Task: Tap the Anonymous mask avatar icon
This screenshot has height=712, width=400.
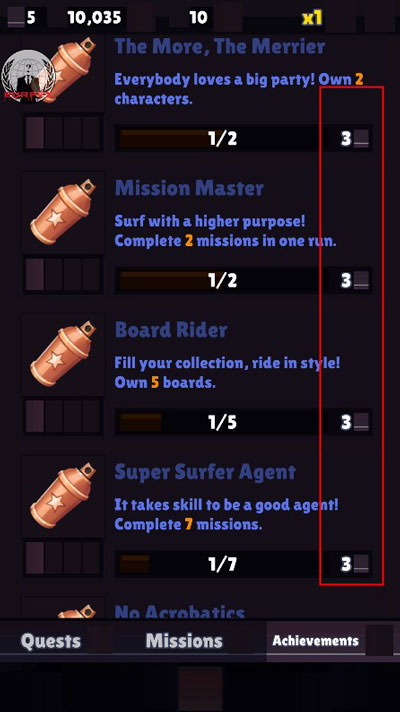Action: pyautogui.click(x=28, y=76)
